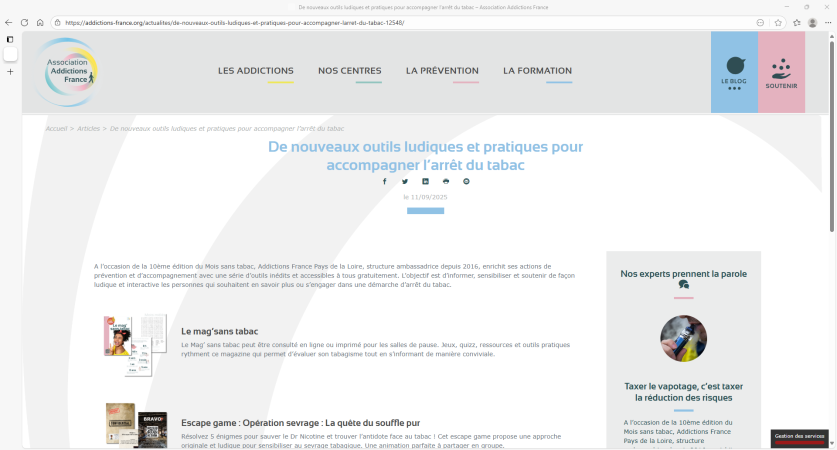
Task: Print the article via printer icon
Action: [x=446, y=181]
